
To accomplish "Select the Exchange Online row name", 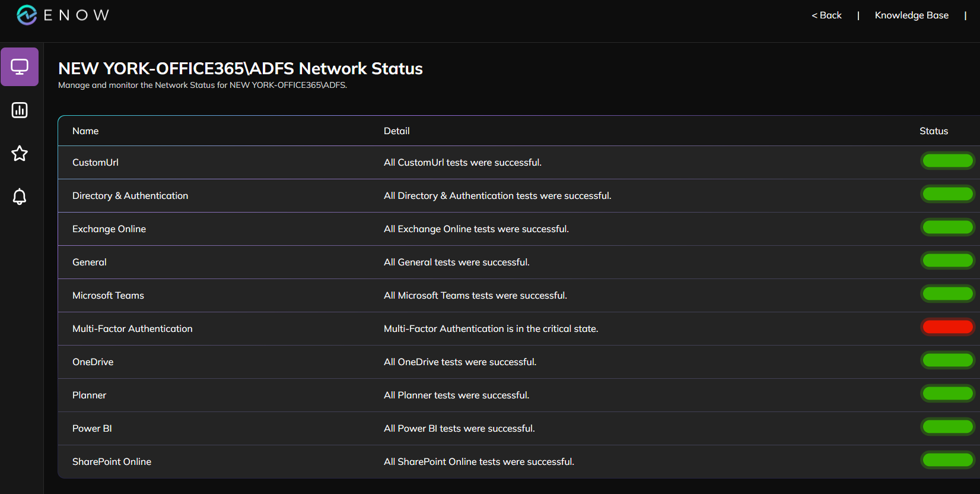I will [x=109, y=229].
